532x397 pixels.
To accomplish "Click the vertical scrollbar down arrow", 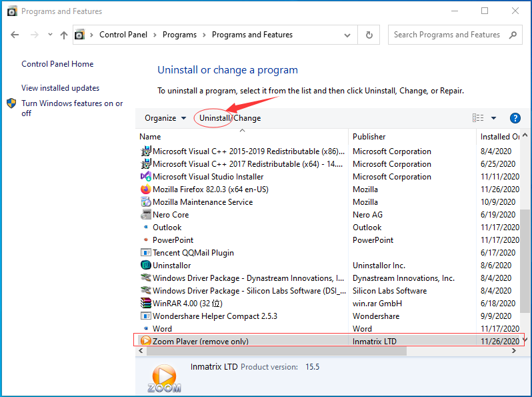I will coord(525,340).
